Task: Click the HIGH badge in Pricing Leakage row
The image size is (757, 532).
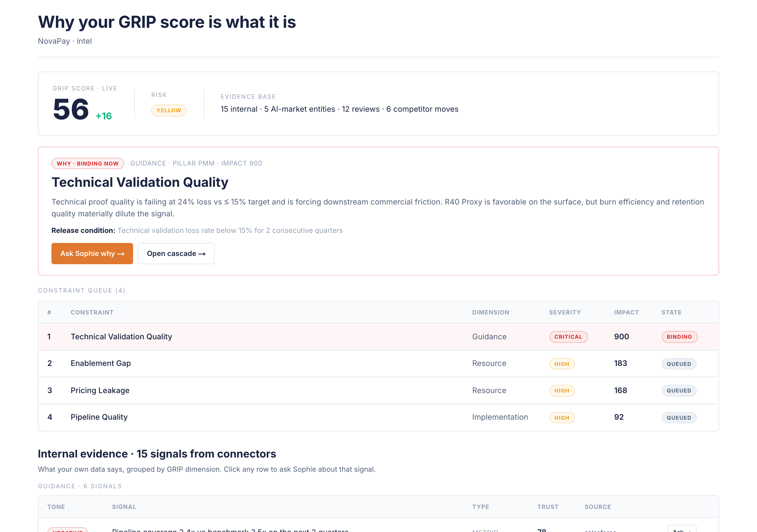Action: 562,391
